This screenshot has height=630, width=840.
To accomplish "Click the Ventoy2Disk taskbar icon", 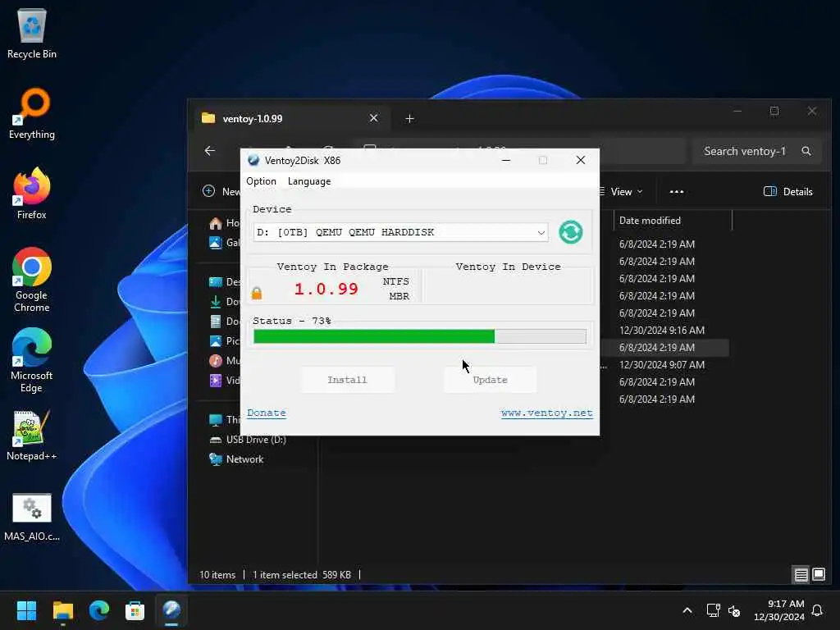I will [171, 610].
